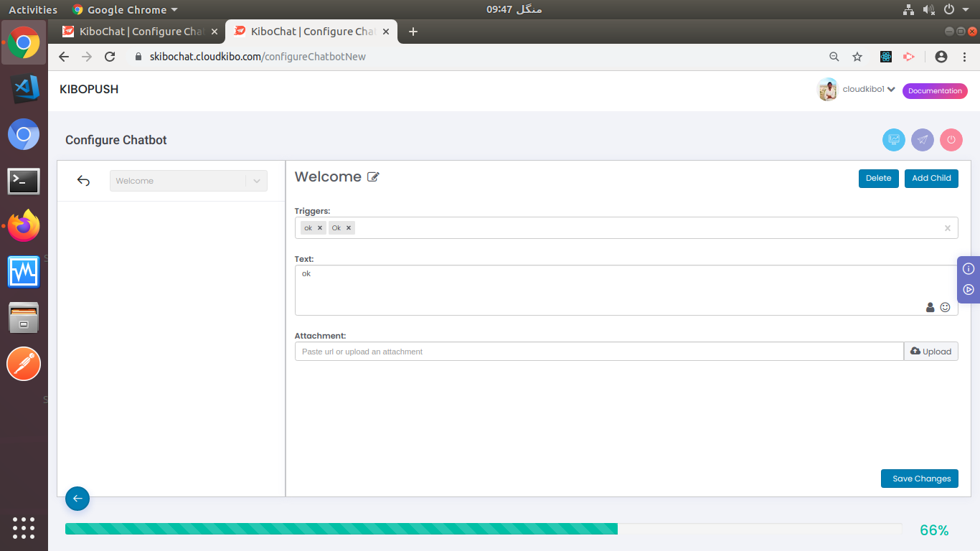
Task: Select the second KiboChat Configure tab
Action: (x=311, y=32)
